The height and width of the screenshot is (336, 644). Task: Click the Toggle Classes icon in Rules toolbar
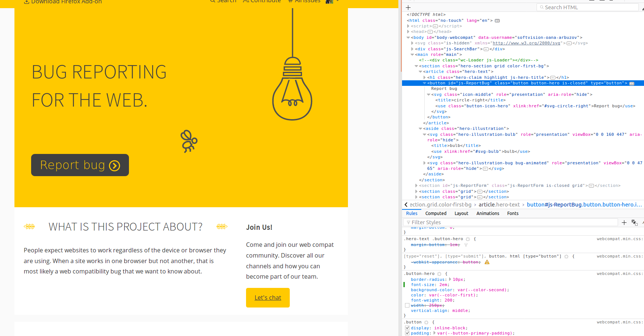tap(634, 223)
